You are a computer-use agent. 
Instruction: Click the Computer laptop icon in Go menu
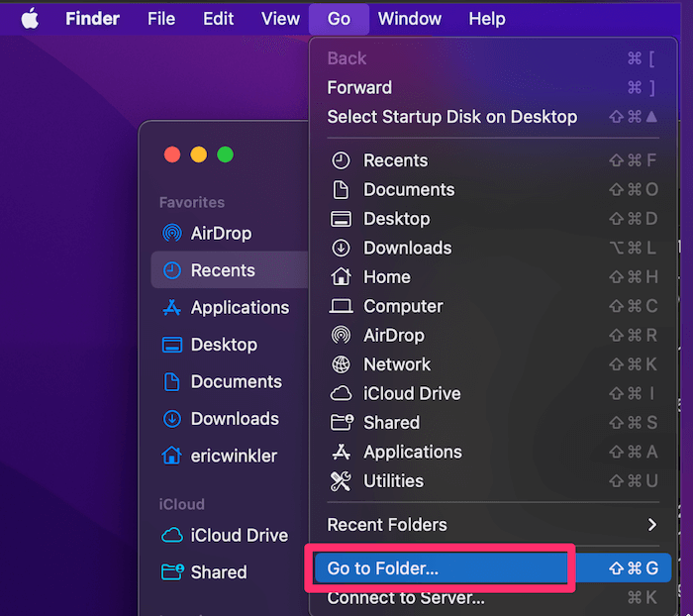[341, 306]
